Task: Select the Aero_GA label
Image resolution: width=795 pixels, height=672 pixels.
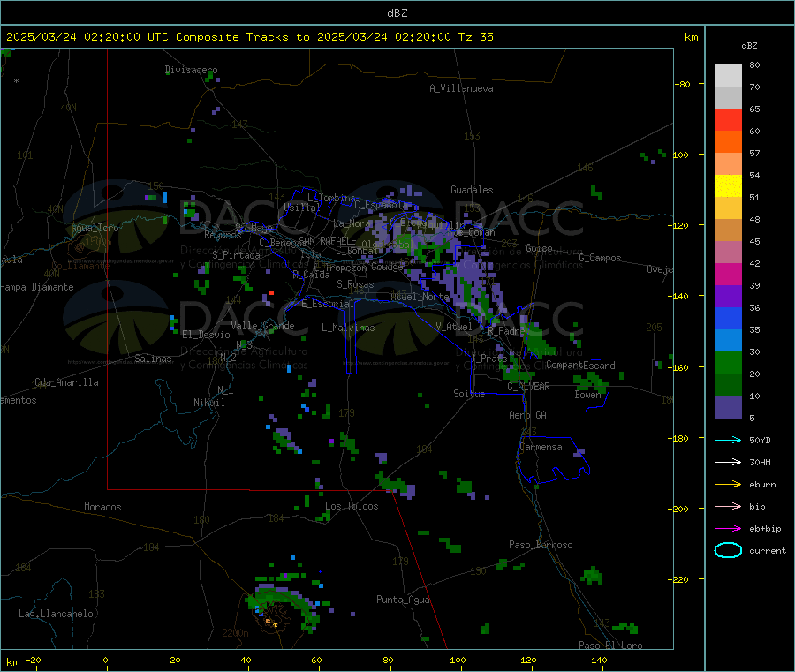Action: click(528, 415)
